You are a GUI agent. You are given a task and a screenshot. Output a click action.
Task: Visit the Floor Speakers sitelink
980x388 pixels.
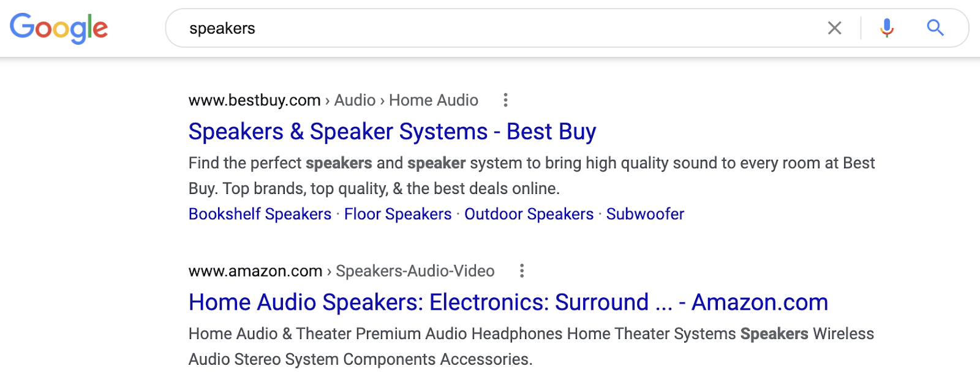click(398, 214)
